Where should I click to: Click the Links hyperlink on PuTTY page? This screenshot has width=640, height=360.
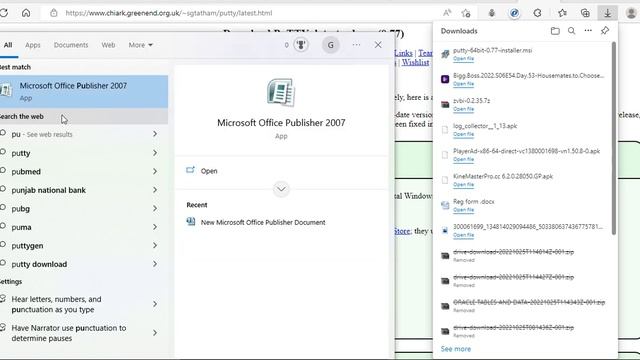coord(404,53)
